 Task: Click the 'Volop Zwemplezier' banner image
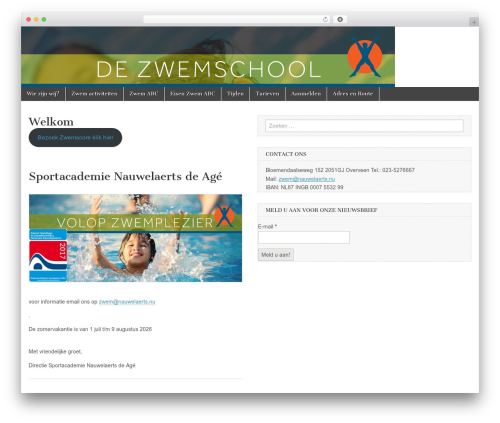click(x=135, y=238)
